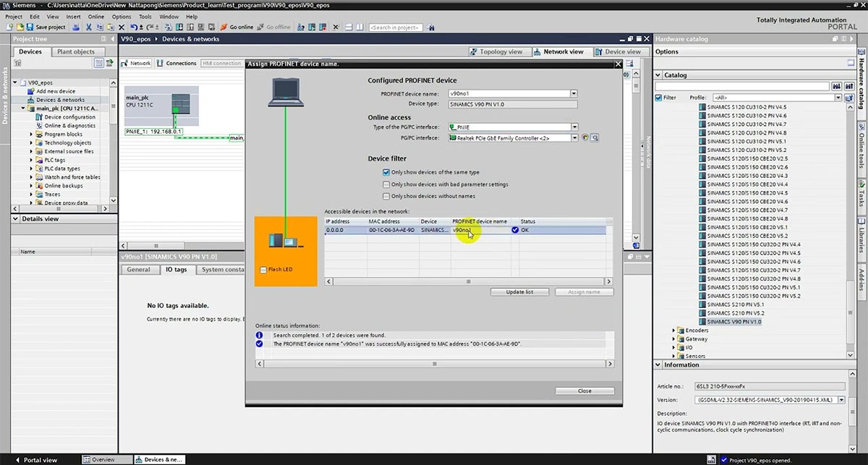This screenshot has width=868, height=465.
Task: Open Online & diagnostics tree item
Action: (x=69, y=126)
